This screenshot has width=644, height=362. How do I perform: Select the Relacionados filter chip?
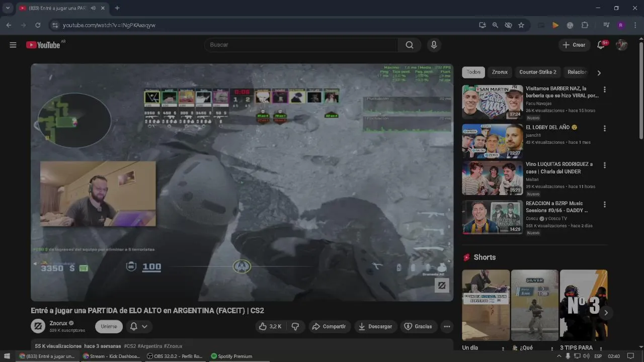577,72
